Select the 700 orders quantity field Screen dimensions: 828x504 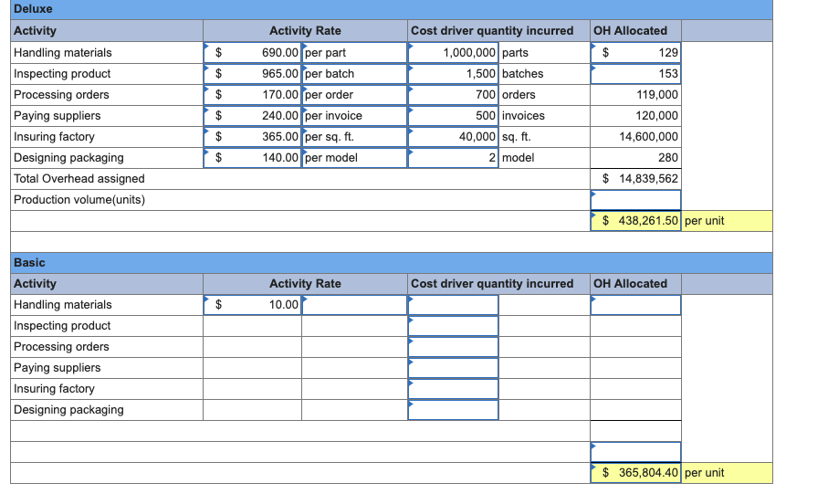[x=453, y=95]
